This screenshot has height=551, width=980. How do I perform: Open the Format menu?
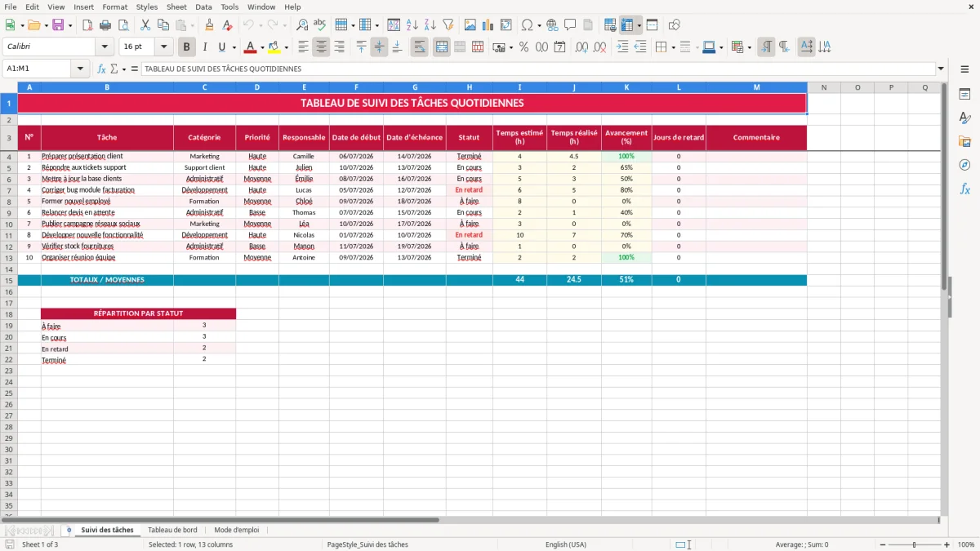[x=114, y=7]
